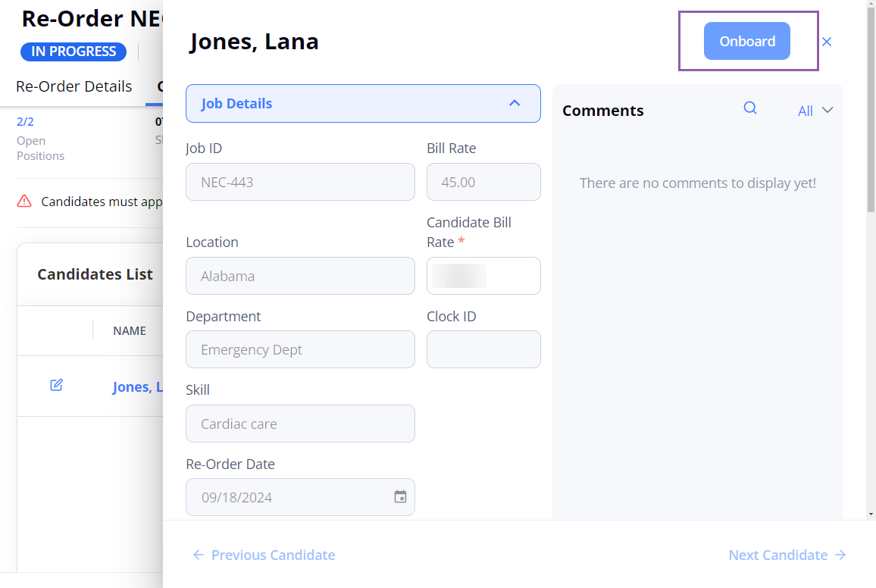876x588 pixels.
Task: Click the Previous Candidate left arrow icon
Action: click(x=199, y=555)
